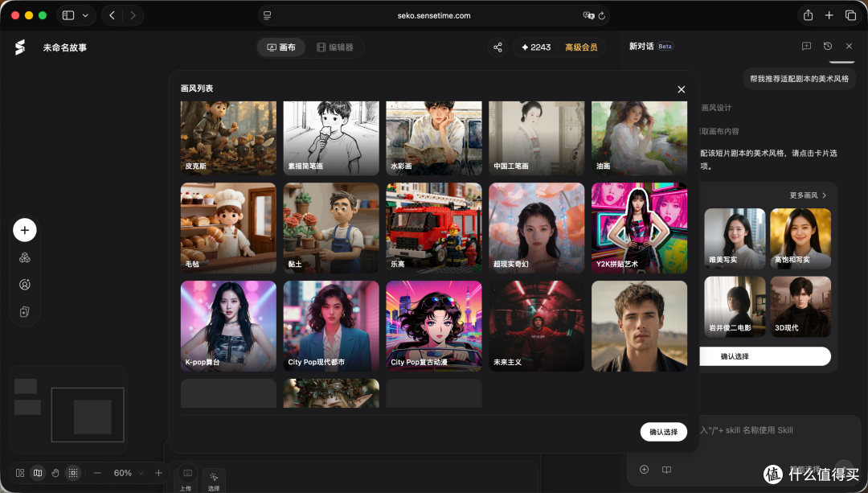Click the 选择 select tool button
The image size is (868, 493).
[x=214, y=479]
